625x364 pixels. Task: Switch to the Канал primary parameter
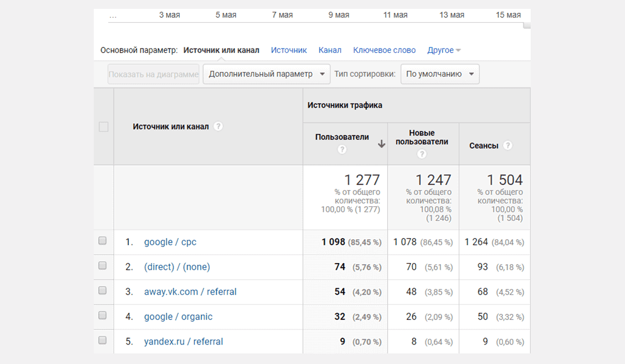[330, 50]
